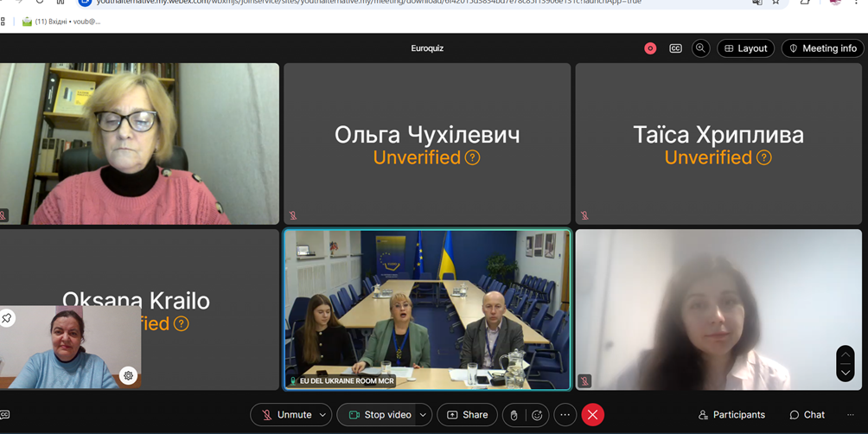Open the browser three-dot menu

click(x=858, y=2)
